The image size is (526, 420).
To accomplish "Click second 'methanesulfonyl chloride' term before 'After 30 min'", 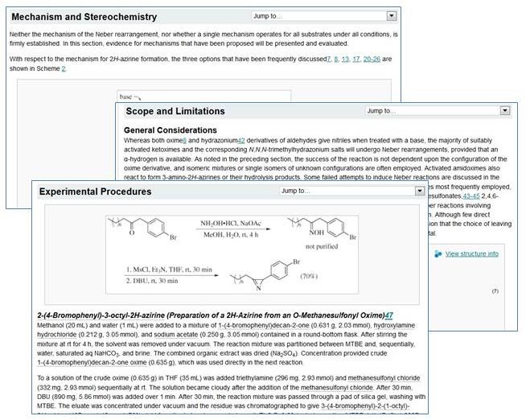I will pos(337,388).
